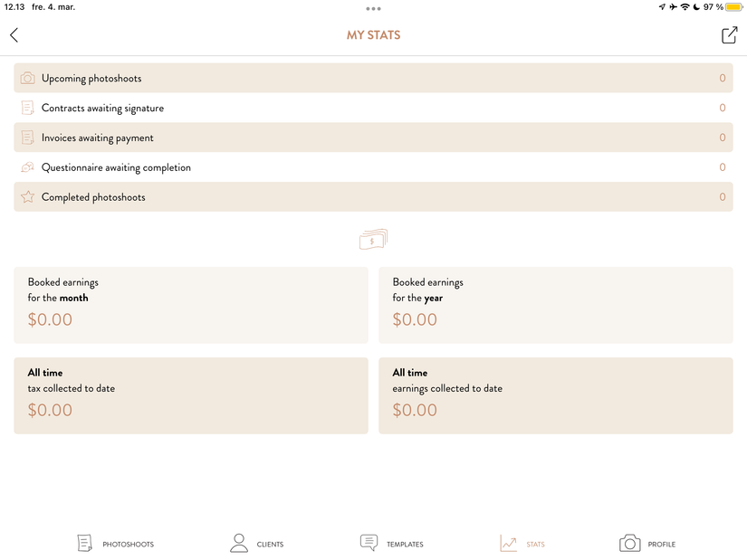The image size is (747, 560).
Task: Tap Booked earnings for the month card
Action: click(190, 305)
